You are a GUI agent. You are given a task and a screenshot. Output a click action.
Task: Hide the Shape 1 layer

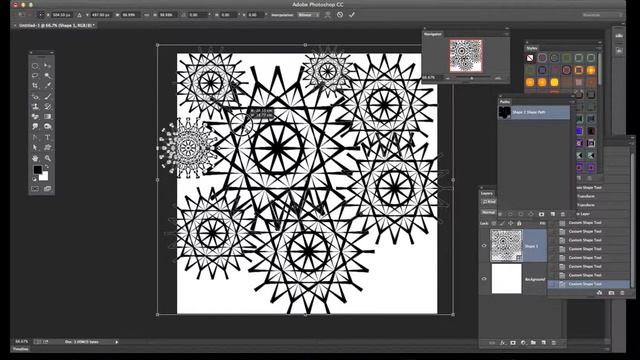coord(484,246)
